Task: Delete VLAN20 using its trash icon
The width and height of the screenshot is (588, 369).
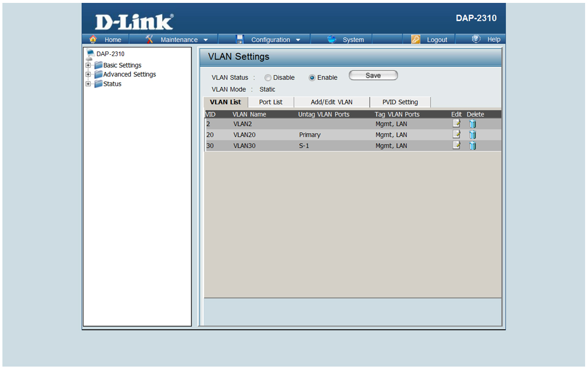Action: pos(473,135)
